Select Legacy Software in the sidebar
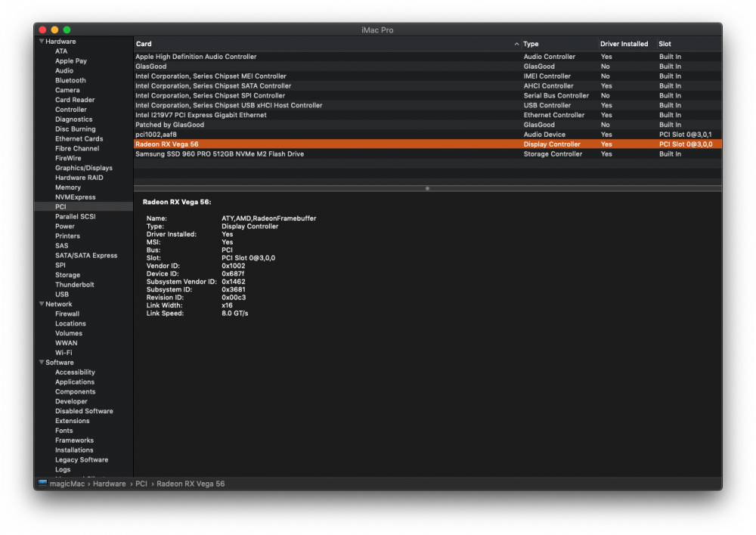 tap(82, 459)
